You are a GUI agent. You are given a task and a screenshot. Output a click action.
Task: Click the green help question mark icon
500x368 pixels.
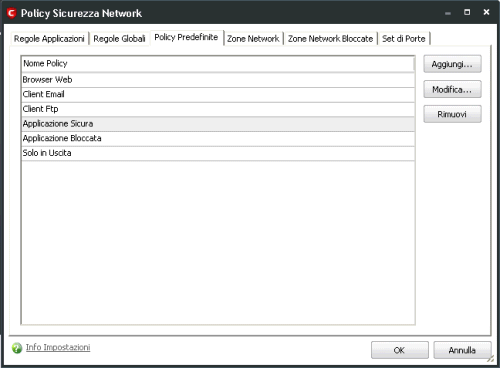[x=17, y=348]
